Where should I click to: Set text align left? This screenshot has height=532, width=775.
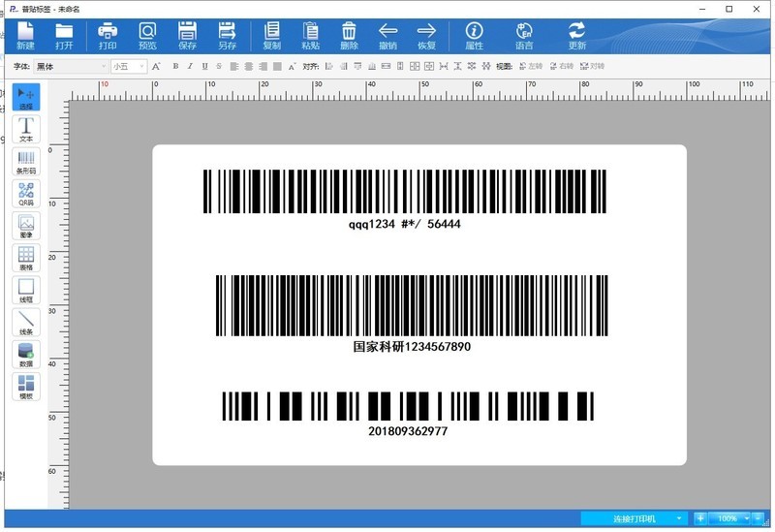point(234,66)
